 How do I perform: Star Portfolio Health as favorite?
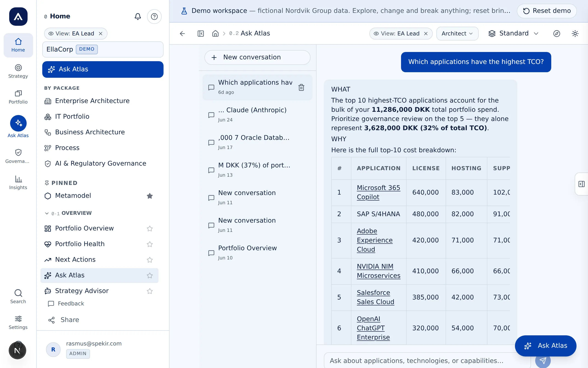(150, 244)
